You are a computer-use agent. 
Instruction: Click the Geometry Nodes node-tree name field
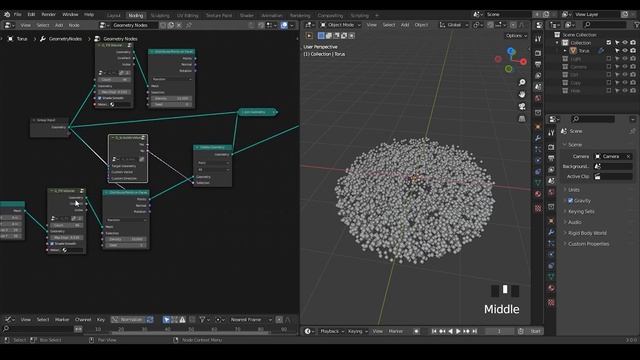(x=135, y=25)
